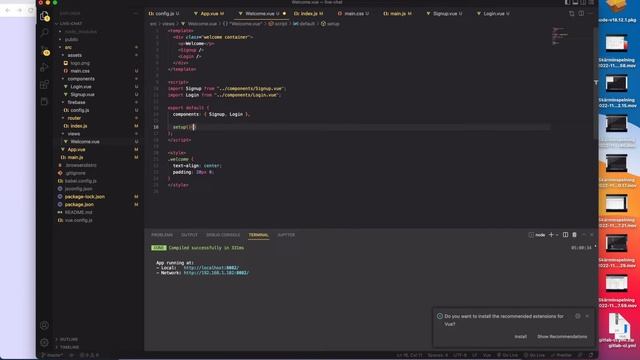Click Install in the Vue notification
This screenshot has height=360, width=640.
520,337
